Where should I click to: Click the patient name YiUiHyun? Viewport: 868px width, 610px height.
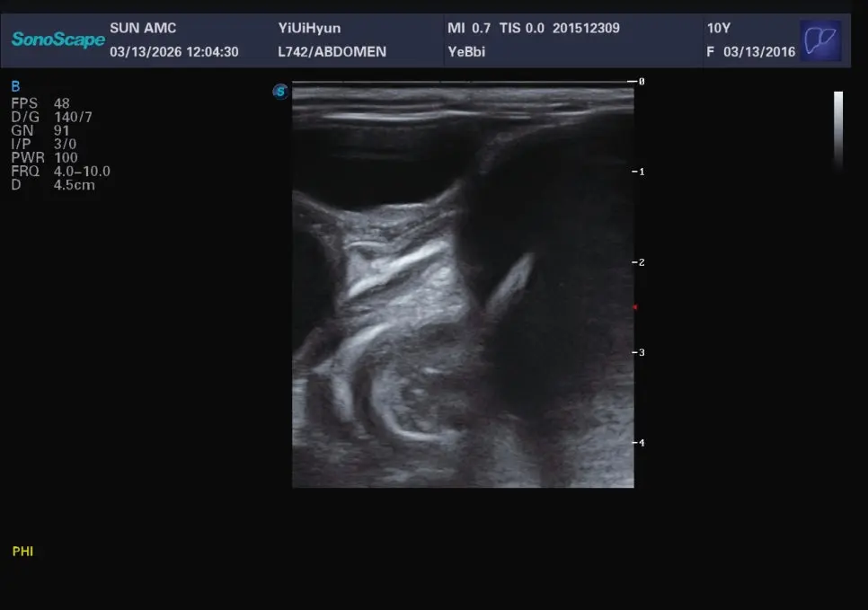point(309,28)
